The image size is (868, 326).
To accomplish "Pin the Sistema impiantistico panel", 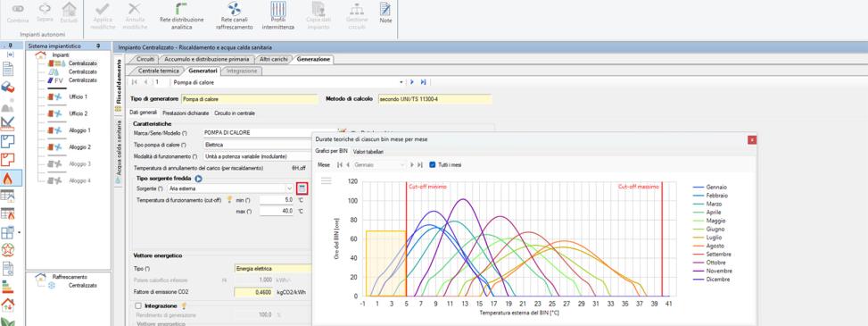I will click(98, 46).
